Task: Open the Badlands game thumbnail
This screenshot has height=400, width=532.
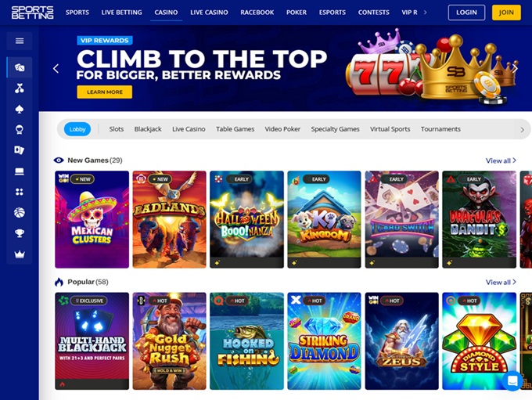Action: tap(169, 219)
